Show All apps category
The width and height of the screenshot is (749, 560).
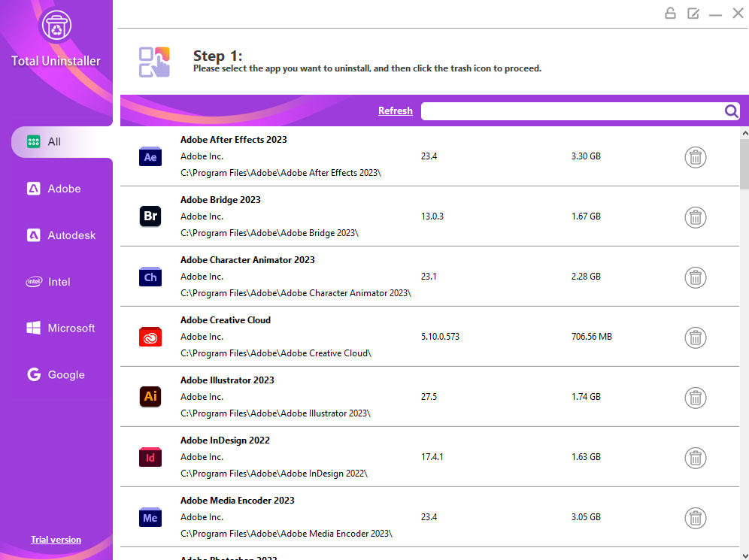tap(62, 142)
